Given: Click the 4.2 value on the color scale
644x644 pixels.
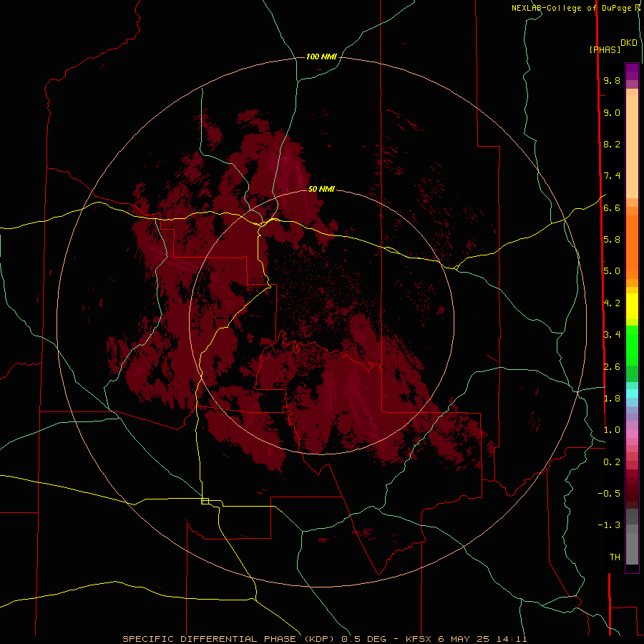Looking at the screenshot, I should [612, 303].
